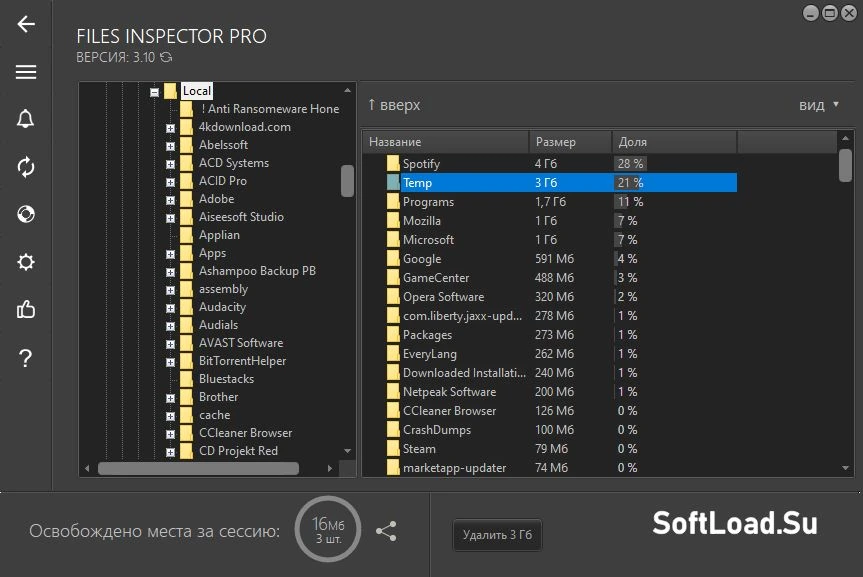Select the assembly tree item
Image resolution: width=863 pixels, height=577 pixels.
pyautogui.click(x=223, y=289)
